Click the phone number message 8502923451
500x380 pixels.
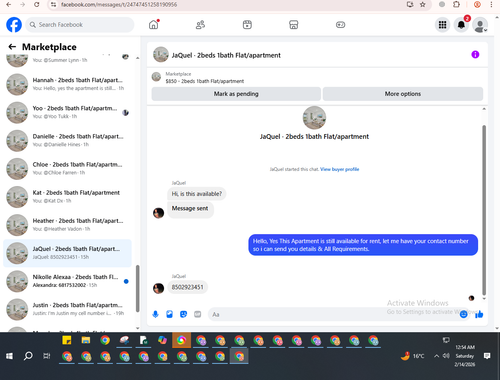click(187, 287)
